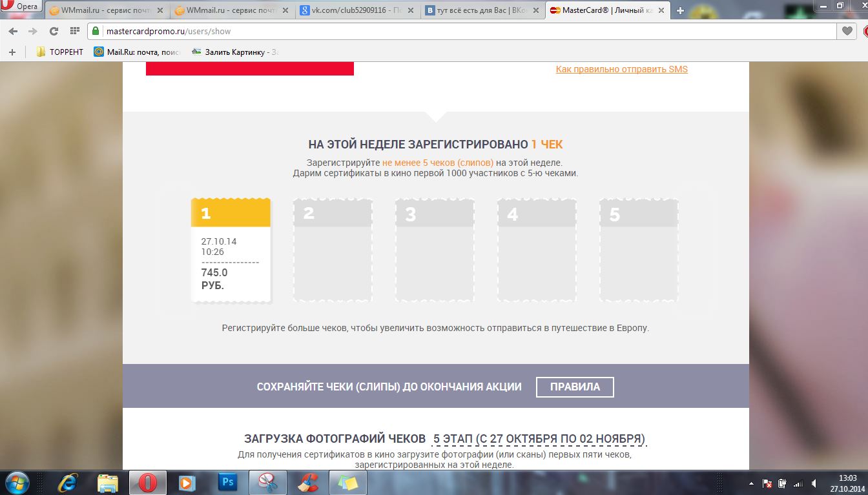Open CCleaner from the taskbar

point(307,483)
